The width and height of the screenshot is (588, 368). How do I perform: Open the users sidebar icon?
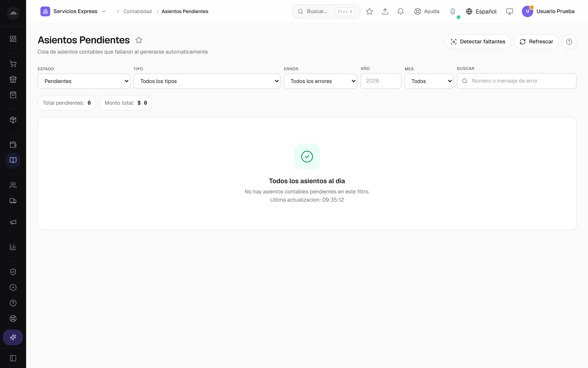[x=13, y=185]
